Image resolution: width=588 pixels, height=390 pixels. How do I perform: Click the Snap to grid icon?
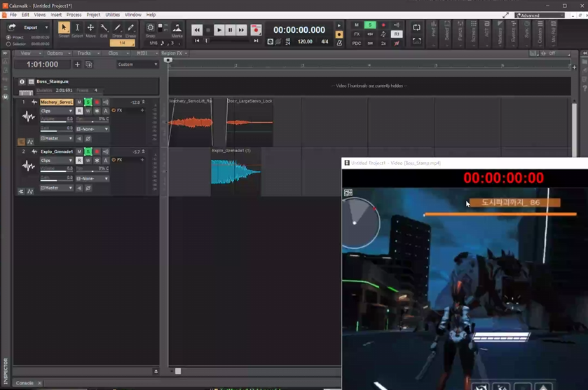click(150, 28)
